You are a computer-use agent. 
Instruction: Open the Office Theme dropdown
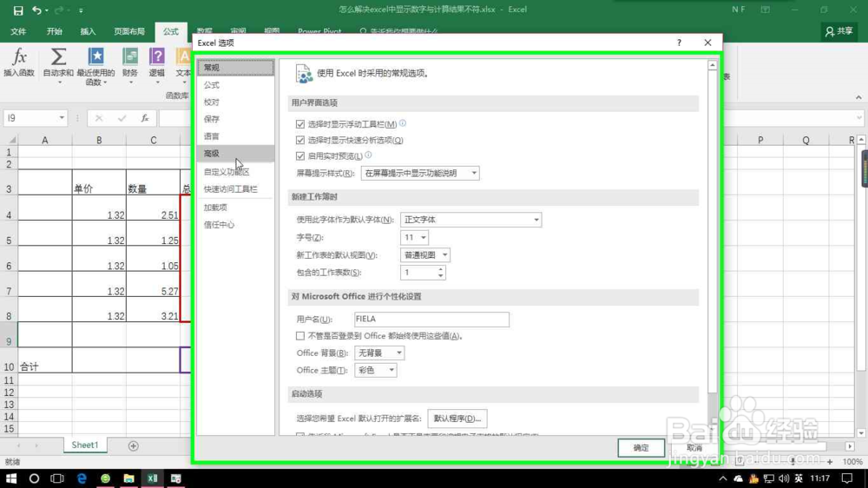click(x=375, y=370)
